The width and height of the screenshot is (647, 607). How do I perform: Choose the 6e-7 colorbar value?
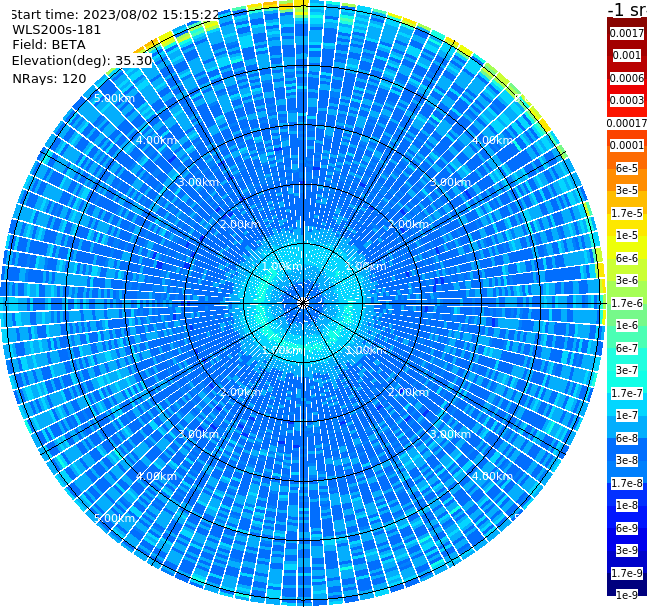(x=627, y=348)
